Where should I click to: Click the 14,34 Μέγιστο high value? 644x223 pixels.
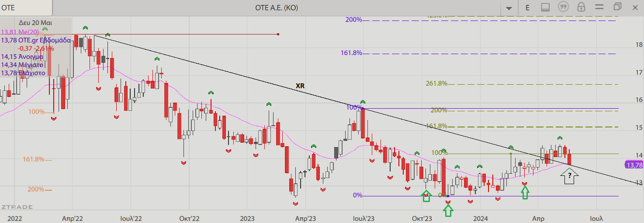(x=22, y=65)
